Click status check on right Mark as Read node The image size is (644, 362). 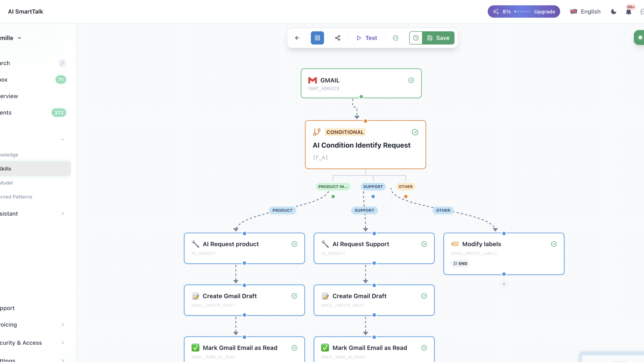pyautogui.click(x=424, y=348)
